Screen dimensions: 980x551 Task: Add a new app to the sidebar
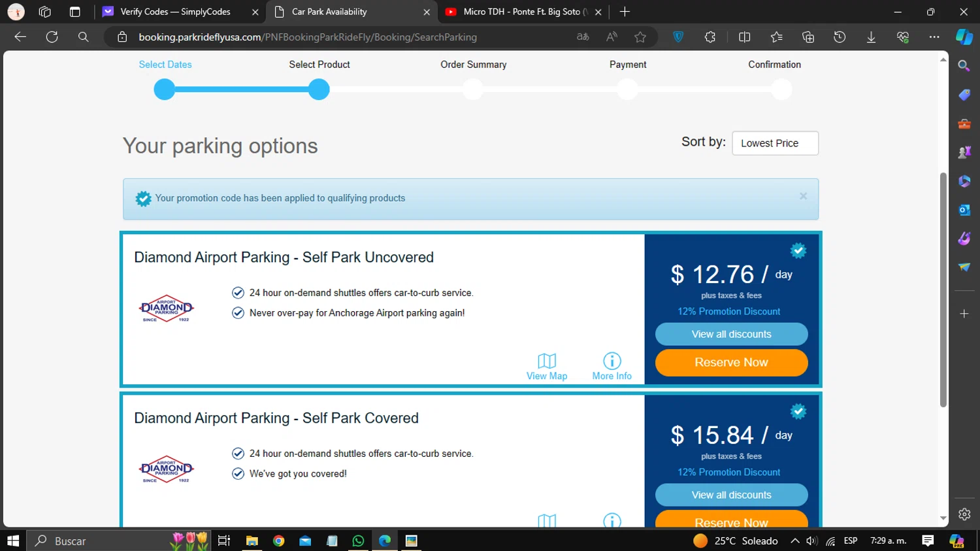964,314
